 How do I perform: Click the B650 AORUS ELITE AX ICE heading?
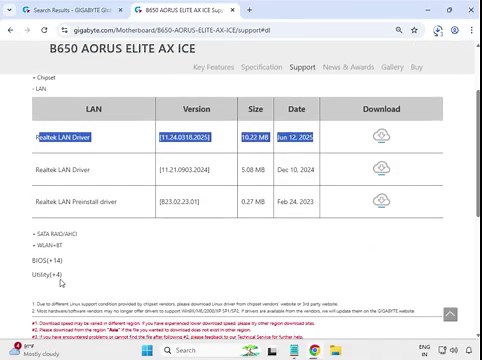(x=122, y=49)
